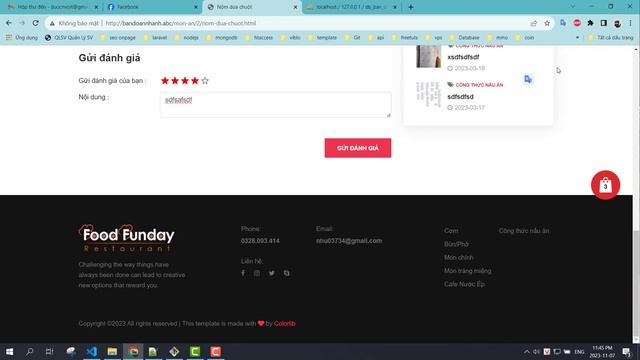The height and width of the screenshot is (360, 640).
Task: Open Twitter icon in footer
Action: [272, 273]
